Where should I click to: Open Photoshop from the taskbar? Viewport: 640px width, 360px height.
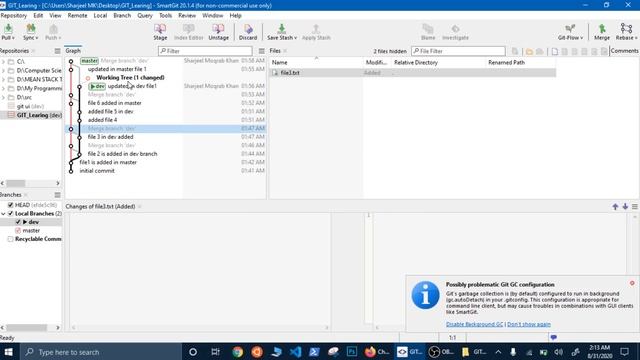[351, 351]
